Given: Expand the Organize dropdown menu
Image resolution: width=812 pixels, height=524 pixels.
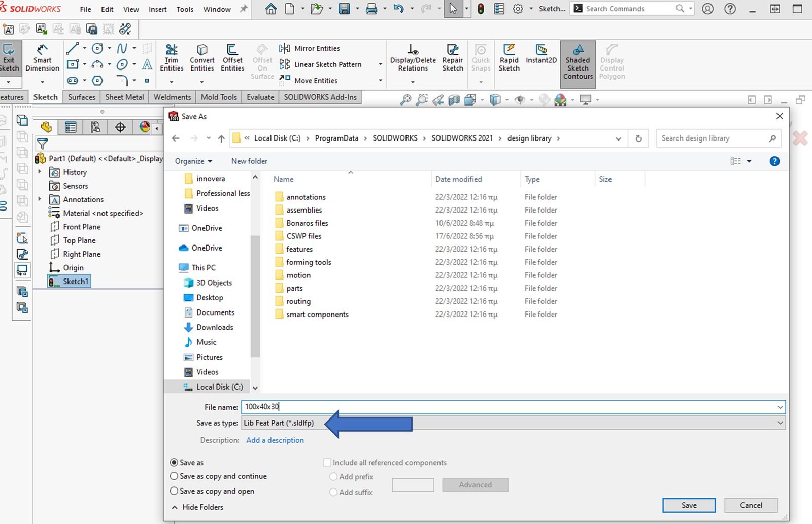Looking at the screenshot, I should pyautogui.click(x=193, y=161).
